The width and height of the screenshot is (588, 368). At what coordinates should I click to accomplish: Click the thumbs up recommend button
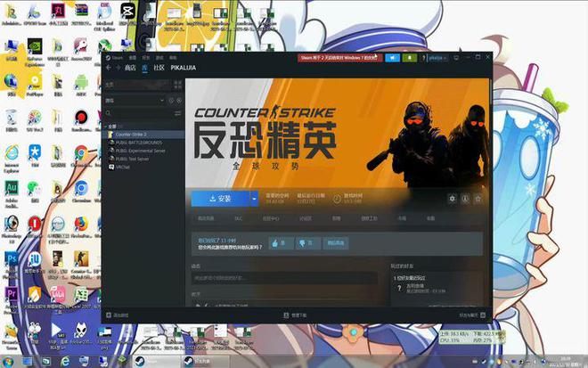coord(279,242)
